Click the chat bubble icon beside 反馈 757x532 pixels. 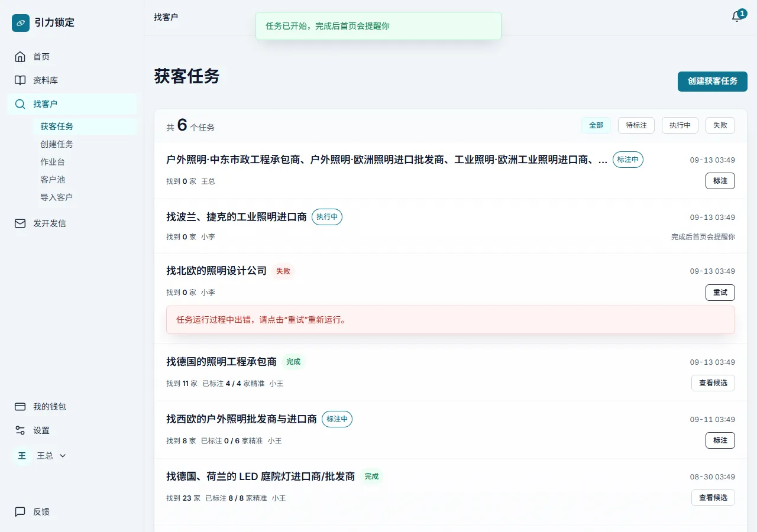click(20, 512)
